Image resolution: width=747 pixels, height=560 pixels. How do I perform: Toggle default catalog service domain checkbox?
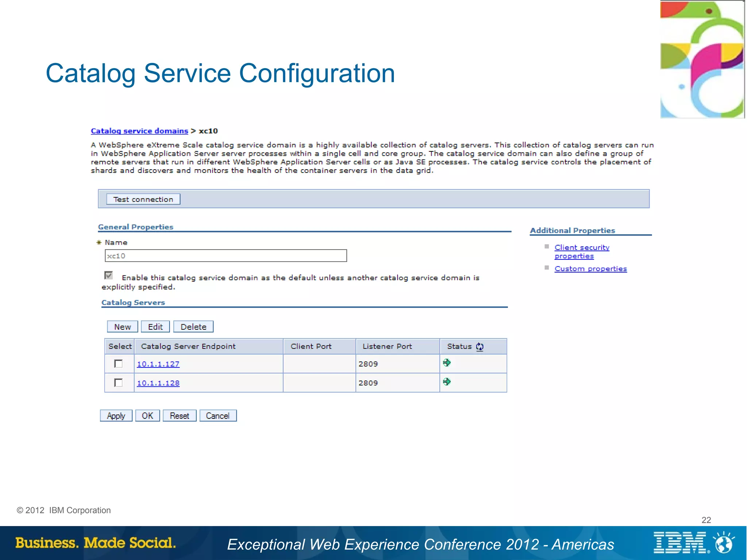[108, 275]
